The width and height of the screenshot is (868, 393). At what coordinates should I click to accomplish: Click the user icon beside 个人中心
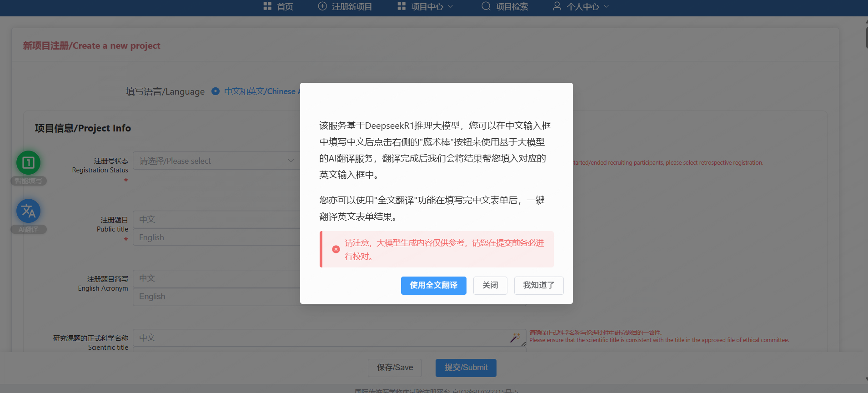click(x=557, y=6)
